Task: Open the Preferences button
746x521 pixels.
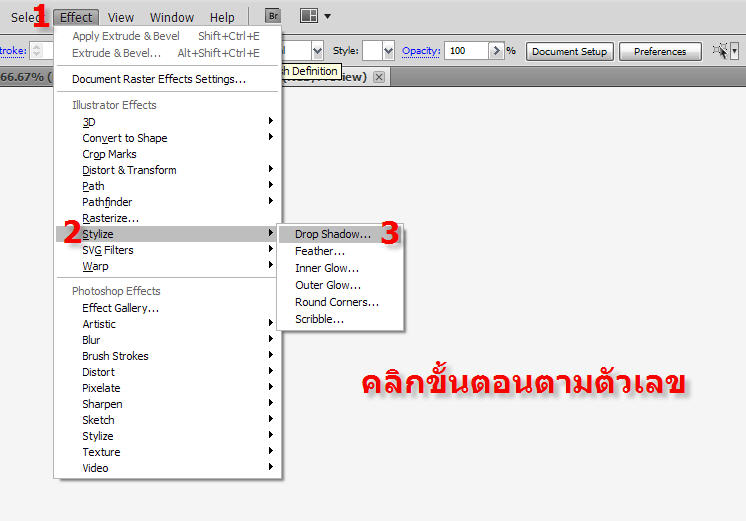Action: tap(659, 51)
